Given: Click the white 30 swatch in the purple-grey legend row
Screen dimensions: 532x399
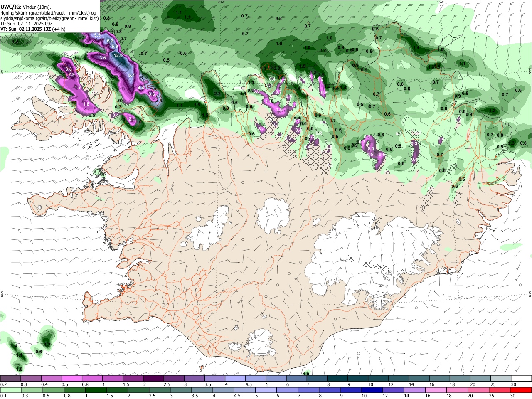Looking at the screenshot, I should pos(521,379).
